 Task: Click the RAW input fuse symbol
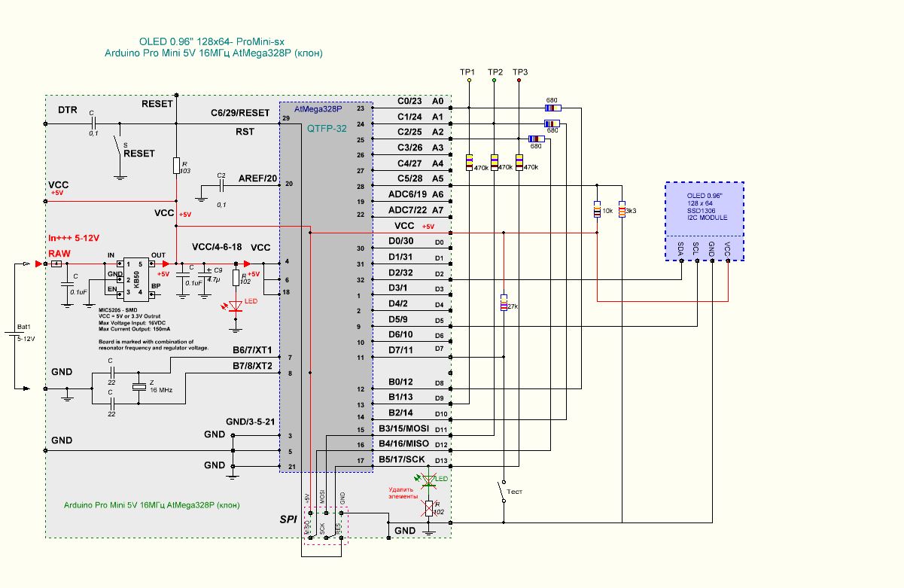[x=56, y=264]
